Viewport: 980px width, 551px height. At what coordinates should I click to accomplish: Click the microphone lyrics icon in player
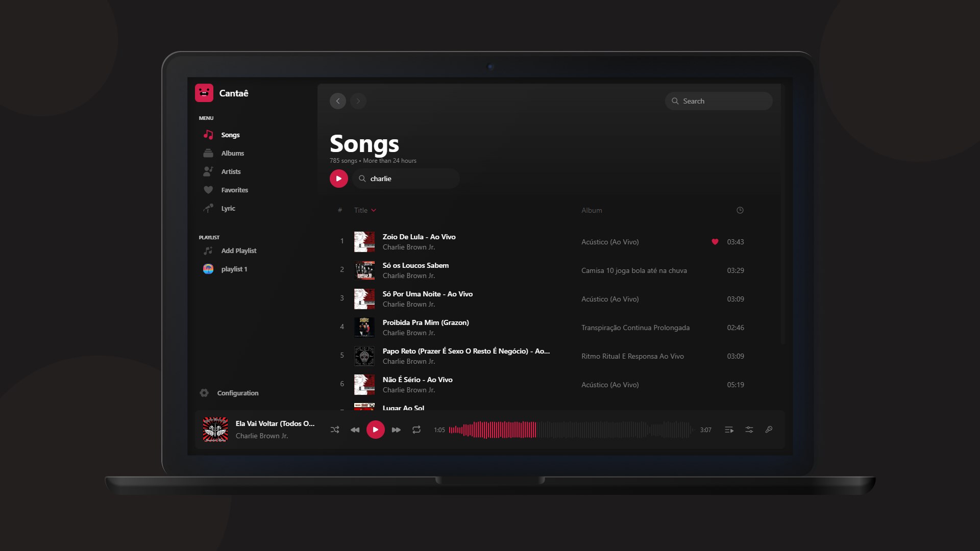tap(769, 430)
